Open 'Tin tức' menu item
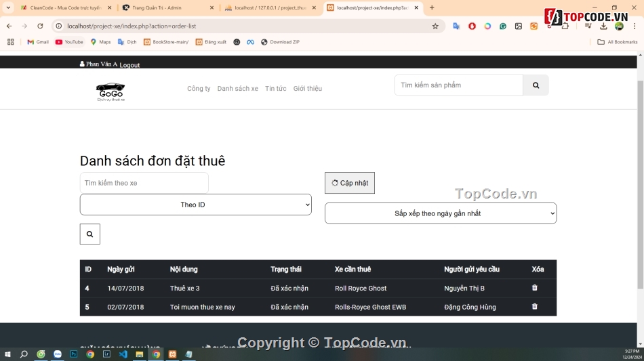The height and width of the screenshot is (361, 644). tap(276, 88)
